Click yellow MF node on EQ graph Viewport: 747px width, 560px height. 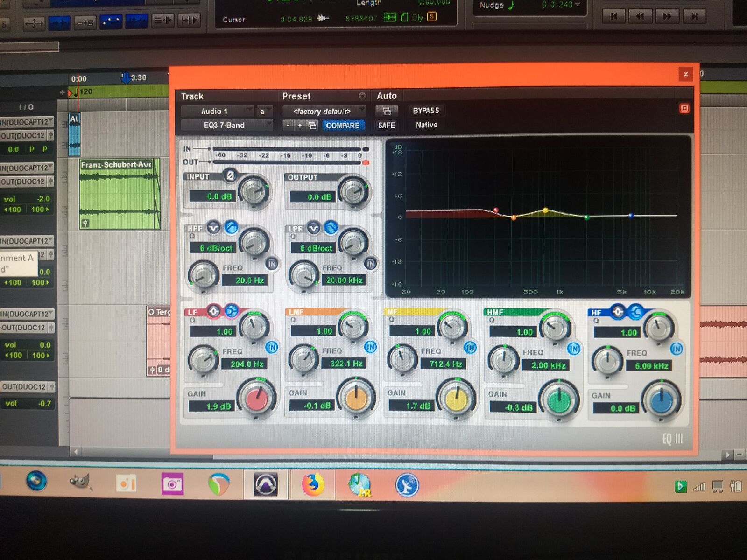click(545, 211)
